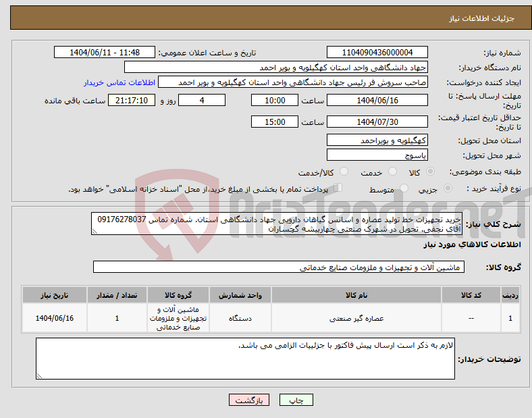
Task: Click the نام دستگاه خریدار field
Action: pyautogui.click(x=276, y=67)
